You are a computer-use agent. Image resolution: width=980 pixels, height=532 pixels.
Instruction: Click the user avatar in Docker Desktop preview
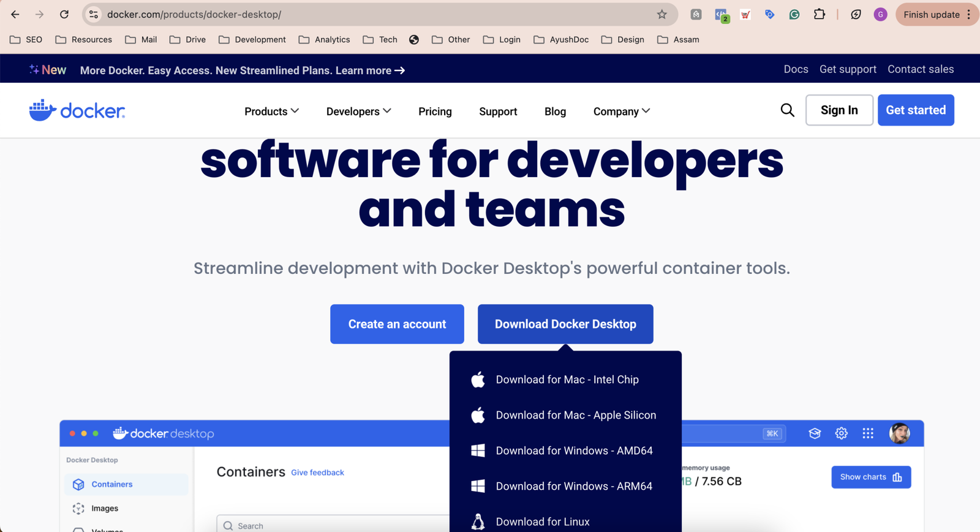point(900,433)
